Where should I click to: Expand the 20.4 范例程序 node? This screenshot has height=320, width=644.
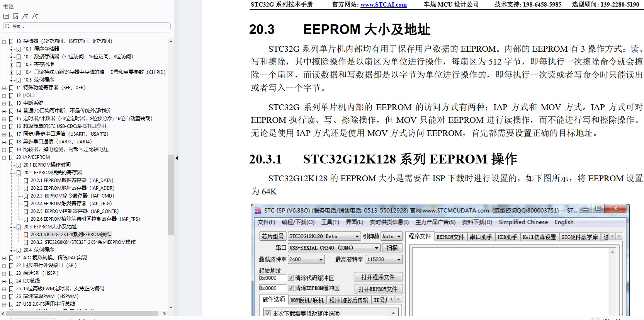[x=12, y=250]
